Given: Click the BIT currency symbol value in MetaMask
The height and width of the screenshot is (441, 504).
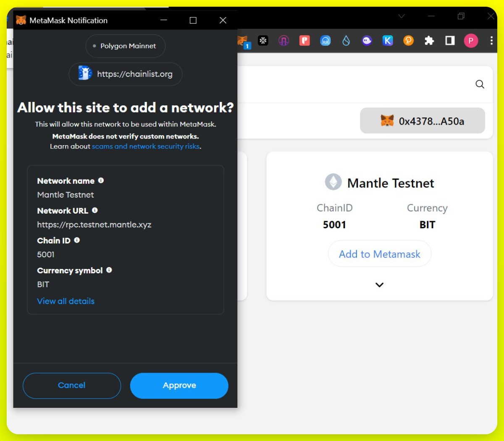Looking at the screenshot, I should [43, 284].
